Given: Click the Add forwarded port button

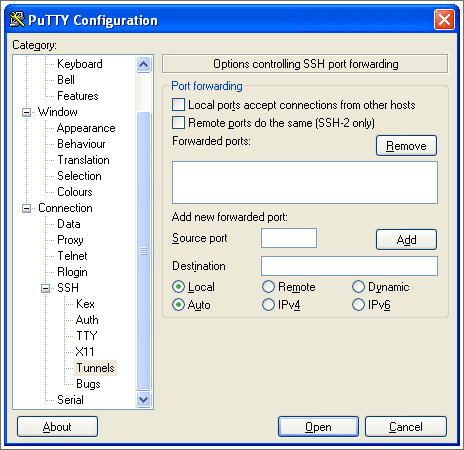Looking at the screenshot, I should [x=406, y=239].
